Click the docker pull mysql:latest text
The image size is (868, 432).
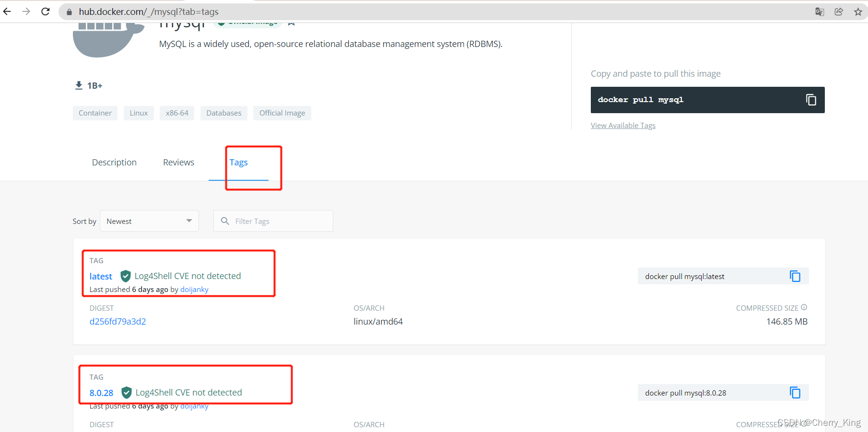point(684,277)
